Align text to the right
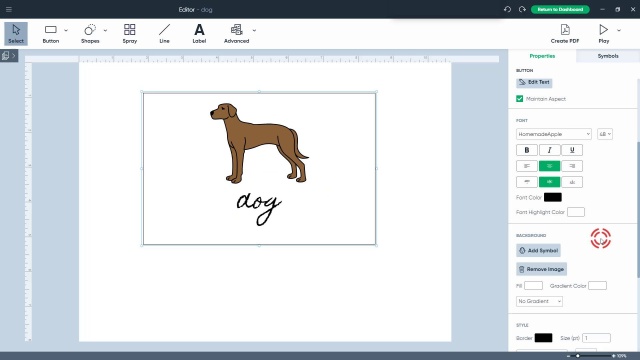This screenshot has width=640, height=360. point(572,166)
